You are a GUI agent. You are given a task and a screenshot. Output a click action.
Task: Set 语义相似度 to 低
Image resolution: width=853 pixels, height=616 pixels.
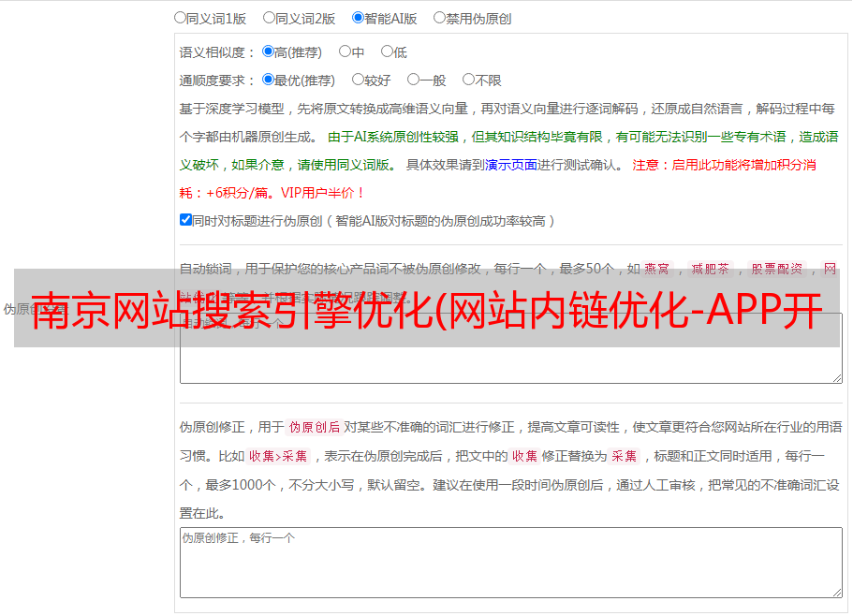point(387,51)
